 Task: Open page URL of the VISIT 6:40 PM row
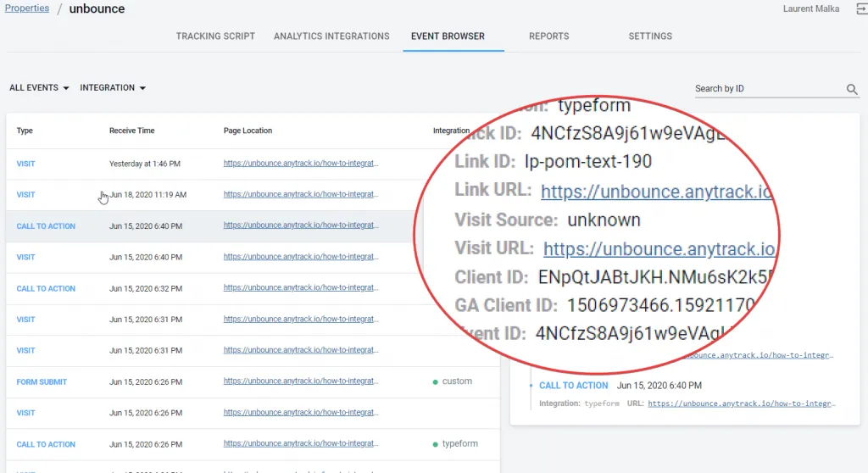(301, 257)
